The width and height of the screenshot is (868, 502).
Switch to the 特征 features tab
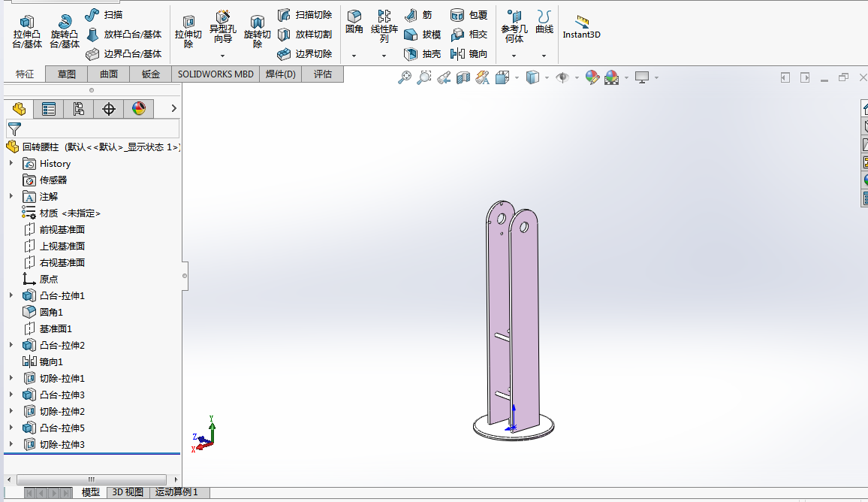pos(24,74)
